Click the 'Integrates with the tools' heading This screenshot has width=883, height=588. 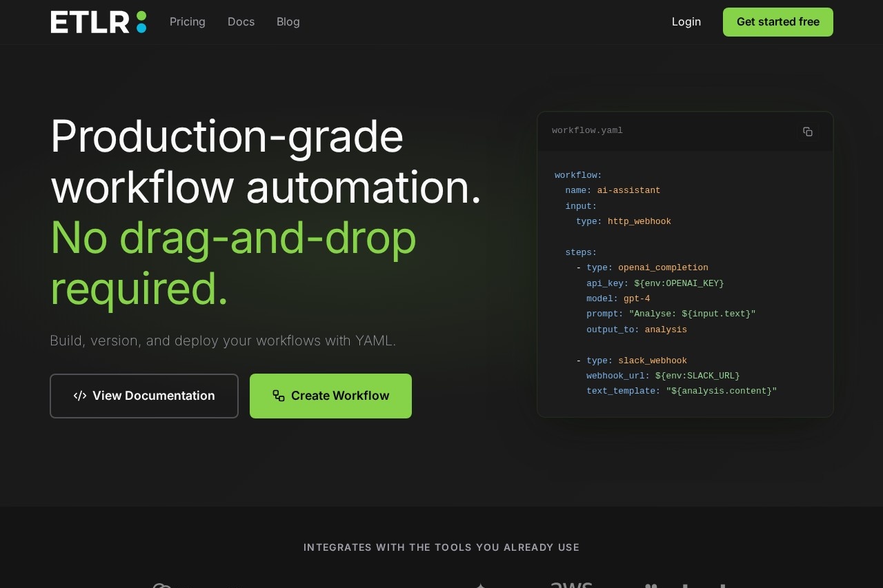point(441,547)
